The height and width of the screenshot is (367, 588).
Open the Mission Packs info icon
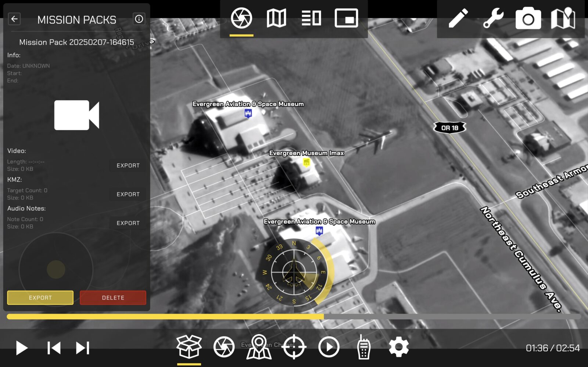[x=139, y=19]
